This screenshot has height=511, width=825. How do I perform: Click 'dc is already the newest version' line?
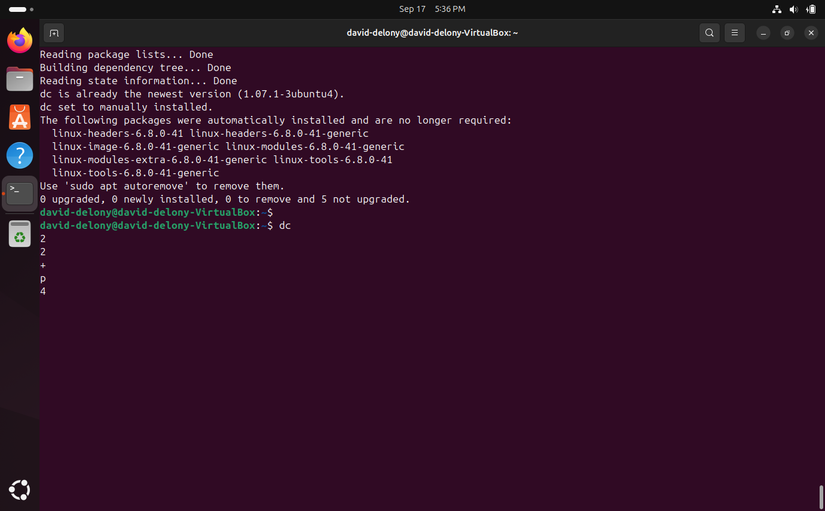coord(192,94)
